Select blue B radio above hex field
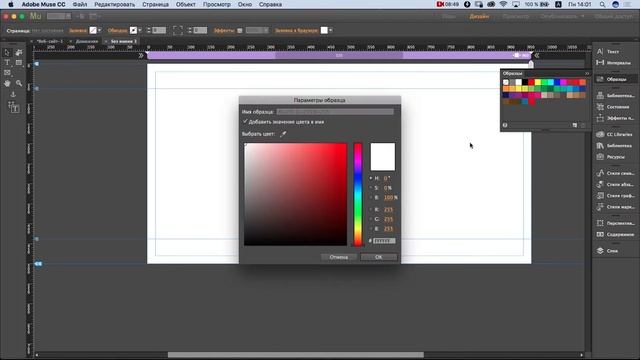 pos(371,229)
